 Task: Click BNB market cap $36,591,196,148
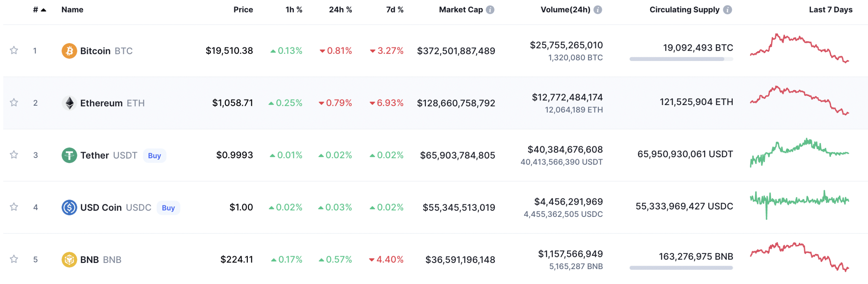click(x=460, y=260)
